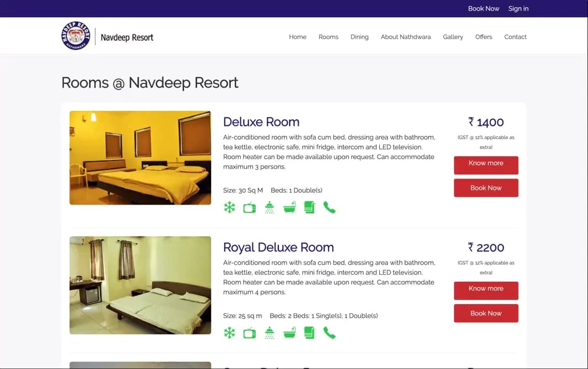Click the GST note under ₹ 1400

tap(486, 142)
